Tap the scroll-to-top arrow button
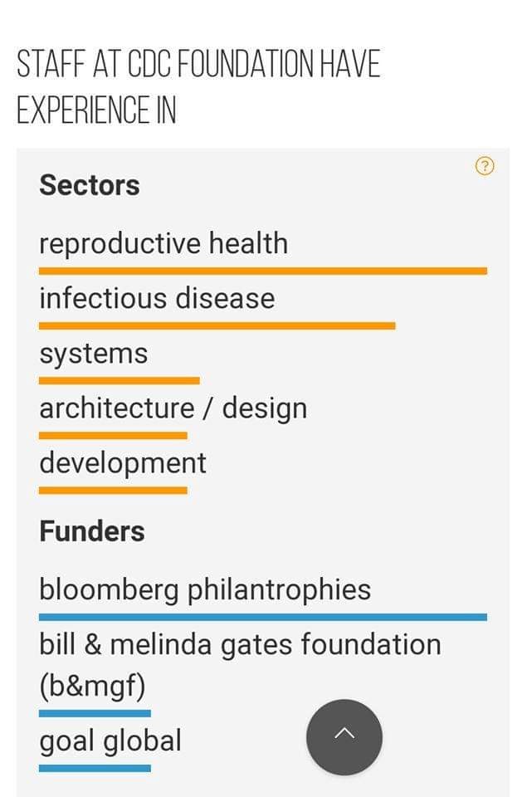 point(344,736)
